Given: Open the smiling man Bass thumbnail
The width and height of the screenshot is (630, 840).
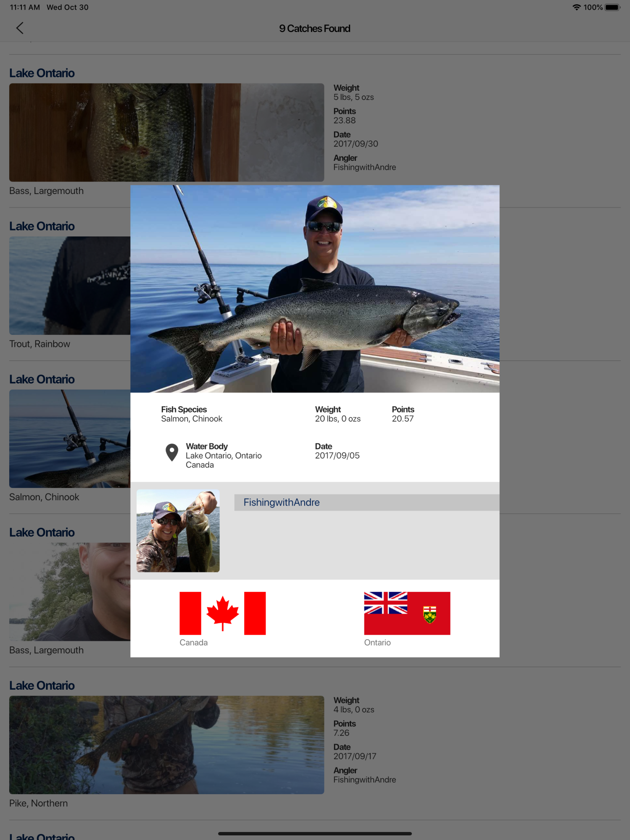Looking at the screenshot, I should pyautogui.click(x=70, y=591).
